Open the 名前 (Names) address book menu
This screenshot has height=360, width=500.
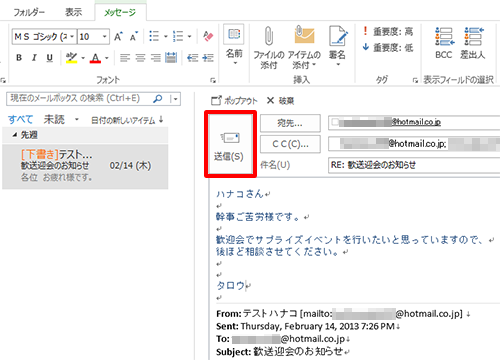click(234, 45)
